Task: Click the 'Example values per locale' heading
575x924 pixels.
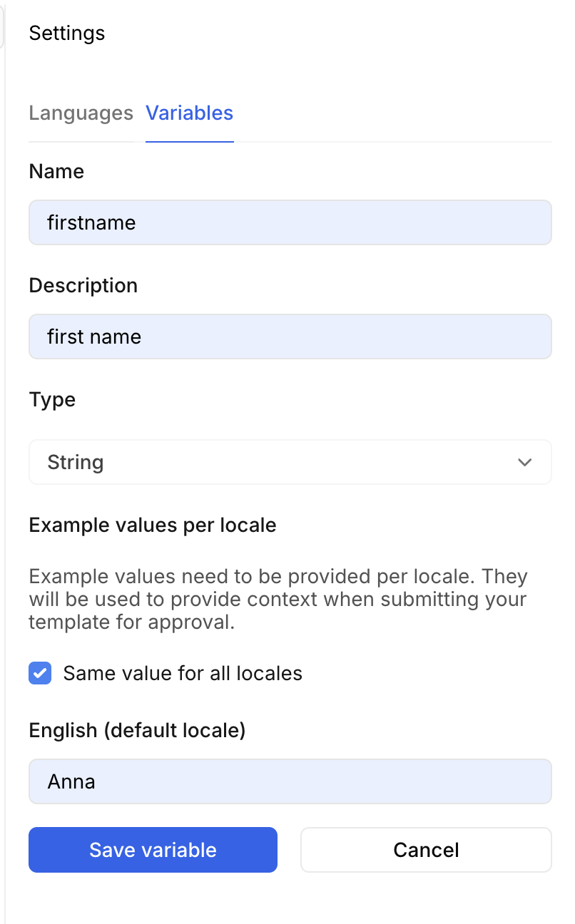Action: click(x=153, y=525)
